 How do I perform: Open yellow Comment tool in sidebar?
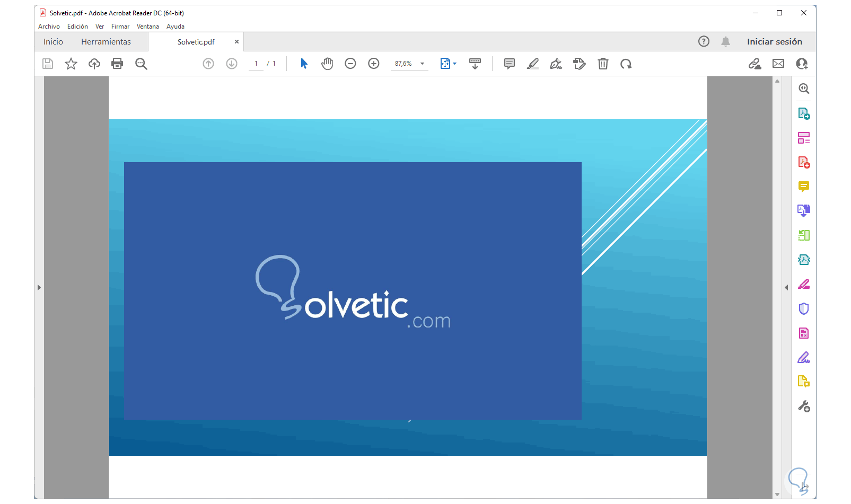point(804,187)
